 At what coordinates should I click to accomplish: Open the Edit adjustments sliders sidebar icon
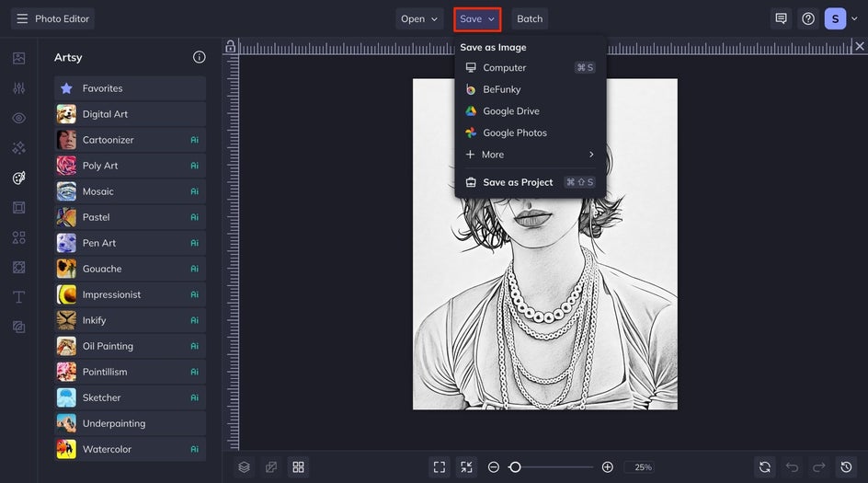(18, 88)
